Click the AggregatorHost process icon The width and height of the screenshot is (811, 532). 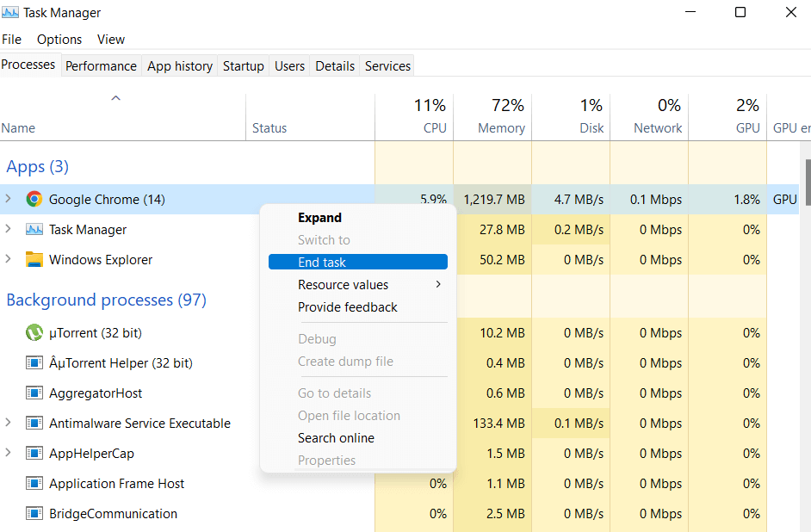34,393
